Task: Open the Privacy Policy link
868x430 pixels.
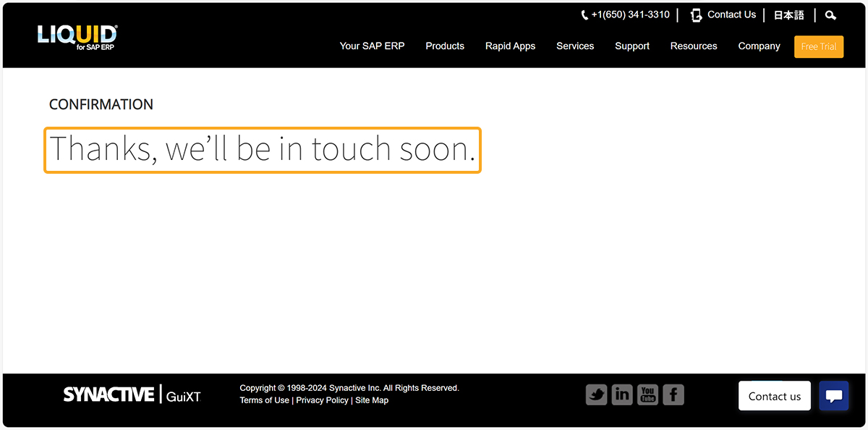Action: [322, 400]
